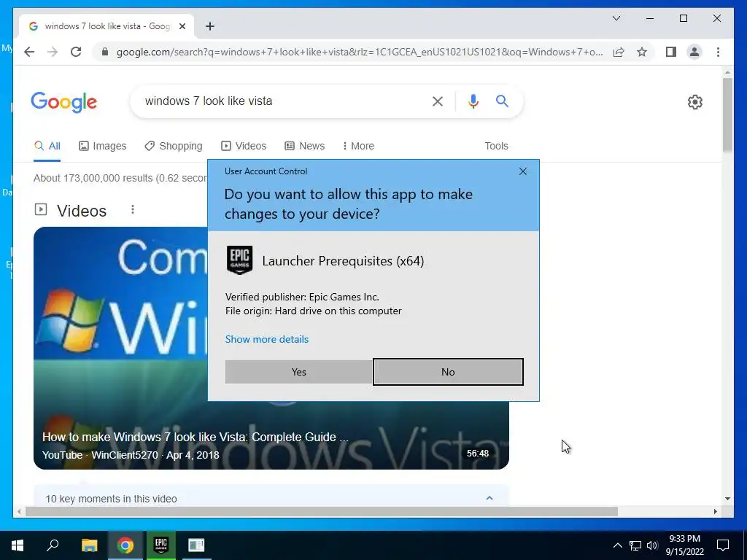Bookmark this page with the star icon
This screenshot has width=747, height=560.
click(642, 52)
